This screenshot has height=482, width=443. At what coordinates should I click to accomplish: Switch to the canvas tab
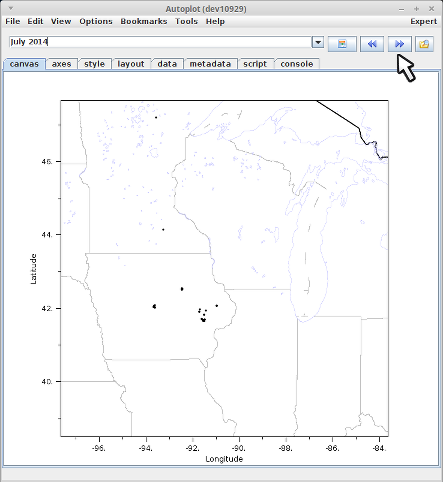pos(24,64)
